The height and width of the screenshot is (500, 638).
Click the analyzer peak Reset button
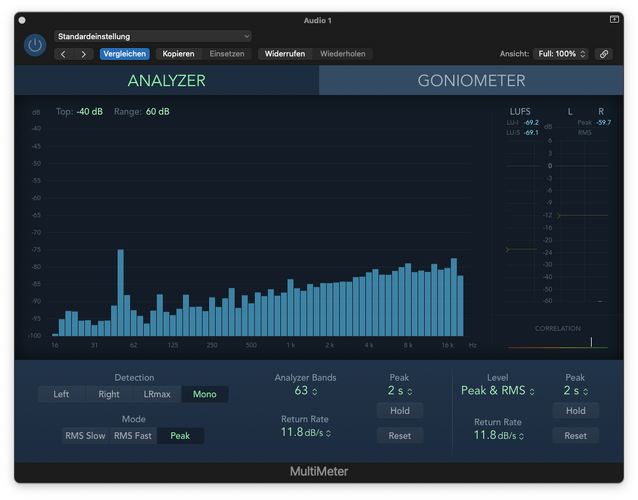click(x=400, y=436)
